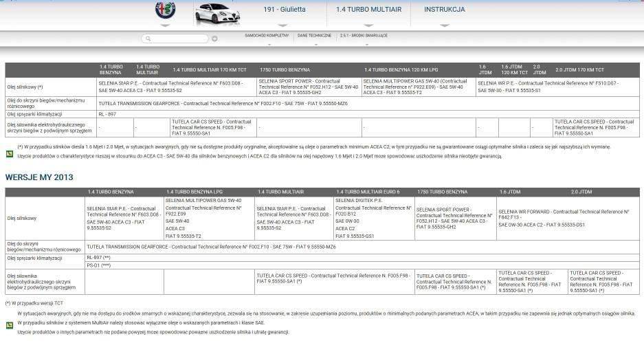Click the Olej silnikowy label in second table
The height and width of the screenshot is (343, 644).
[22, 218]
